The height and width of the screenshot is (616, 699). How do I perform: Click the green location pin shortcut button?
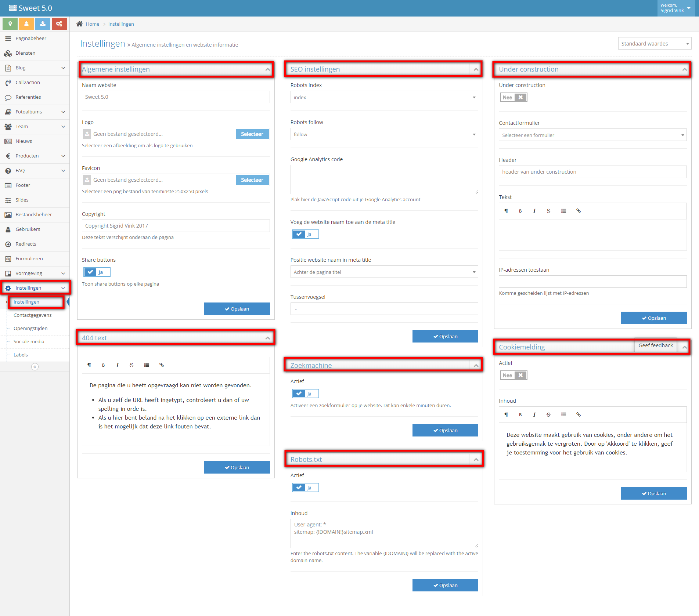[10, 24]
